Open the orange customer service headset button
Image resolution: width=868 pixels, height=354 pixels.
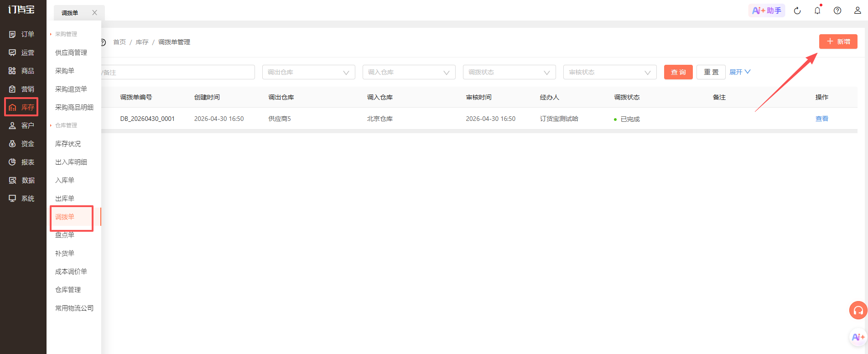858,311
